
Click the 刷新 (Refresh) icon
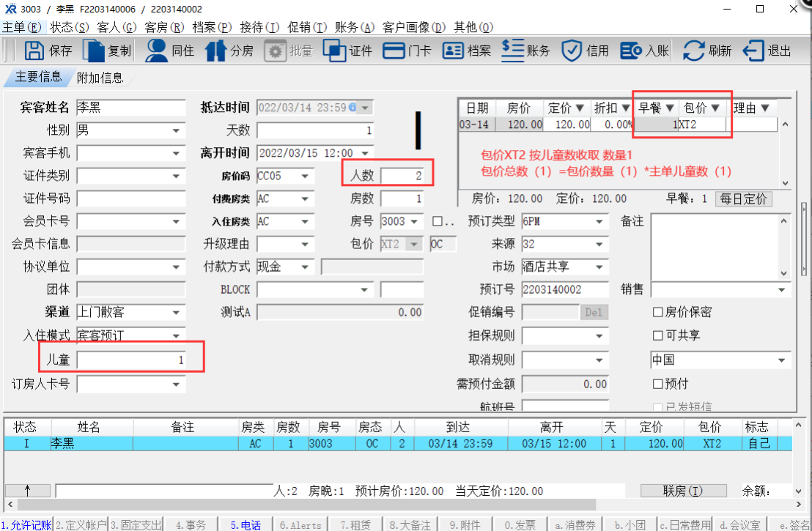[707, 51]
